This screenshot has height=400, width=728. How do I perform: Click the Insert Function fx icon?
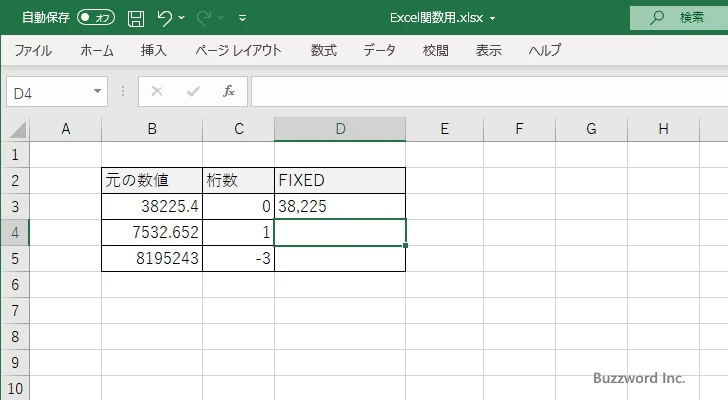pos(229,91)
